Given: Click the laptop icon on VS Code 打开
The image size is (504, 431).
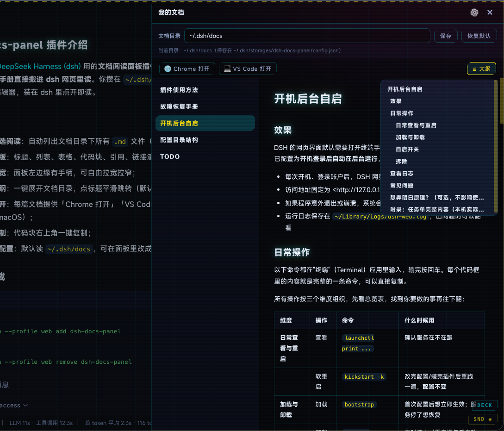Looking at the screenshot, I should tap(227, 69).
